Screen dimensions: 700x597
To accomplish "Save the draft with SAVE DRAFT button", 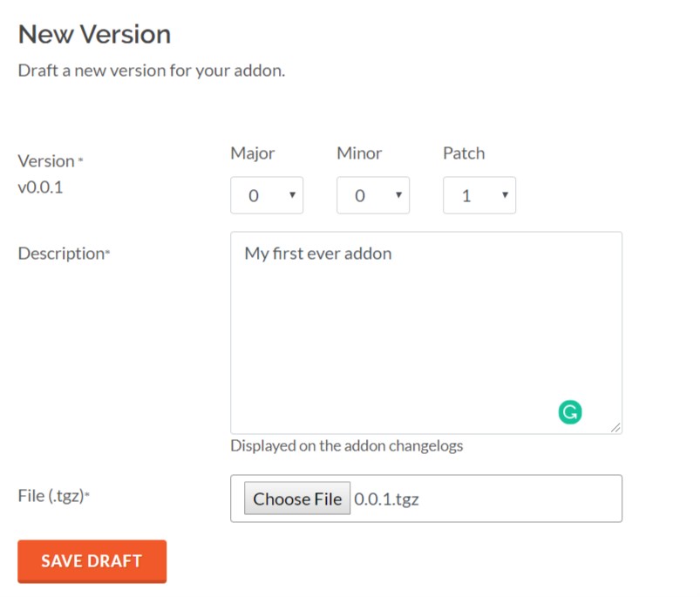I will (92, 561).
